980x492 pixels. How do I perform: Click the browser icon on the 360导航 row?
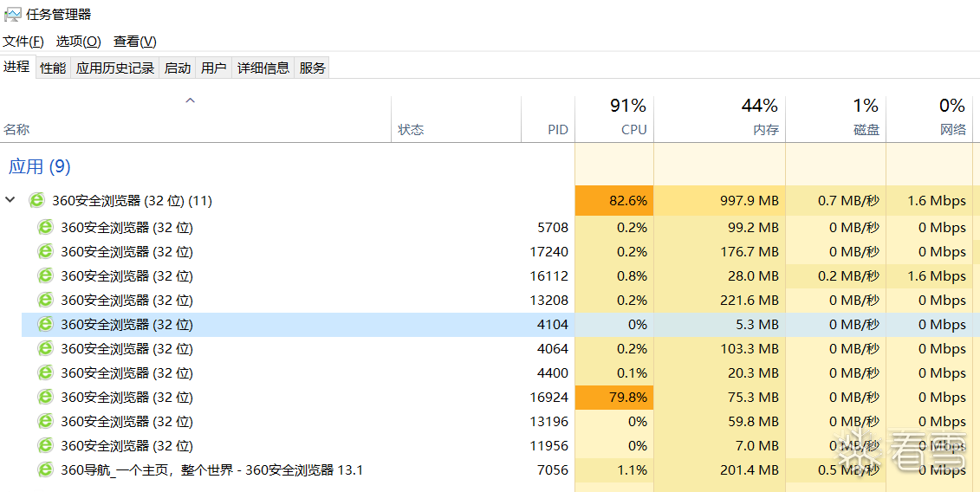point(45,469)
